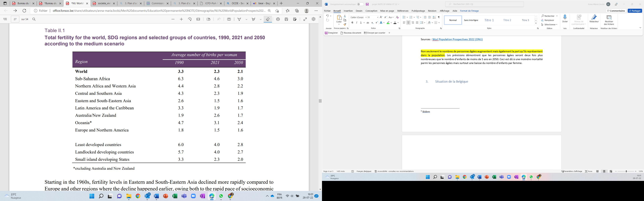
Task: Toggle Focus mode in Word status bar
Action: (588, 171)
